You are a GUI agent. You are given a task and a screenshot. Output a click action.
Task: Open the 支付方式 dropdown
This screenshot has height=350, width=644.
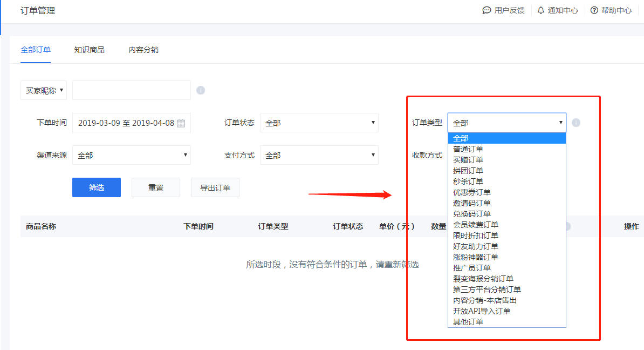pyautogui.click(x=319, y=155)
